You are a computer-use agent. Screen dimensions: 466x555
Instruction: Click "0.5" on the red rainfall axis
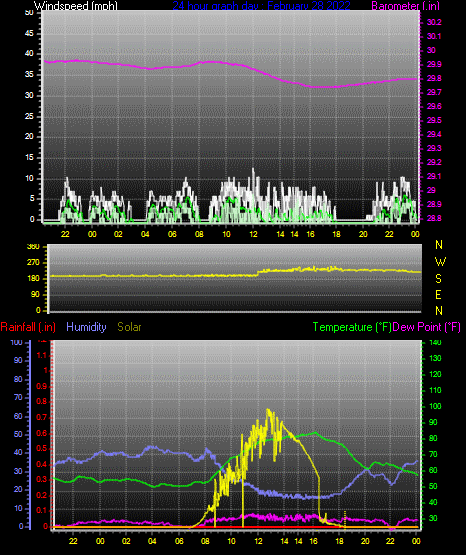(42, 448)
